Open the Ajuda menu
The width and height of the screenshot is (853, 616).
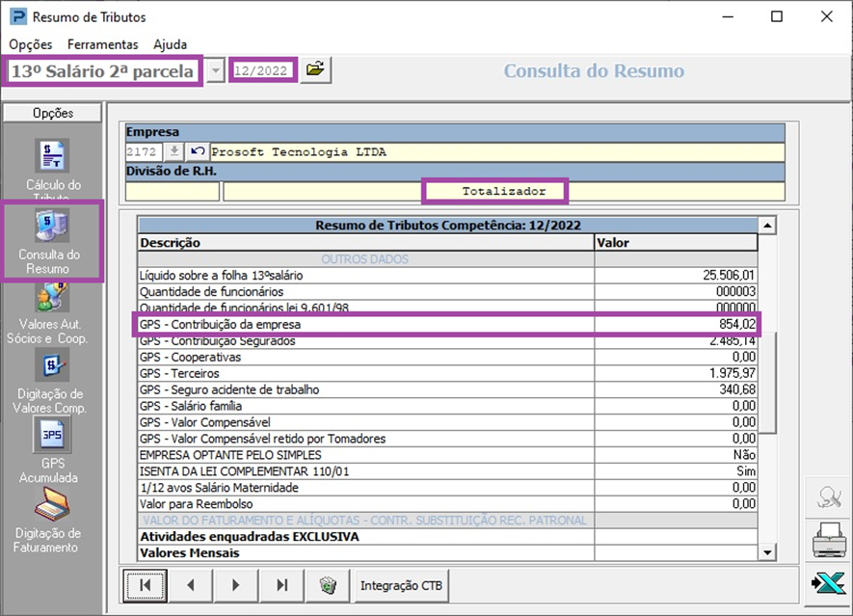(x=170, y=44)
